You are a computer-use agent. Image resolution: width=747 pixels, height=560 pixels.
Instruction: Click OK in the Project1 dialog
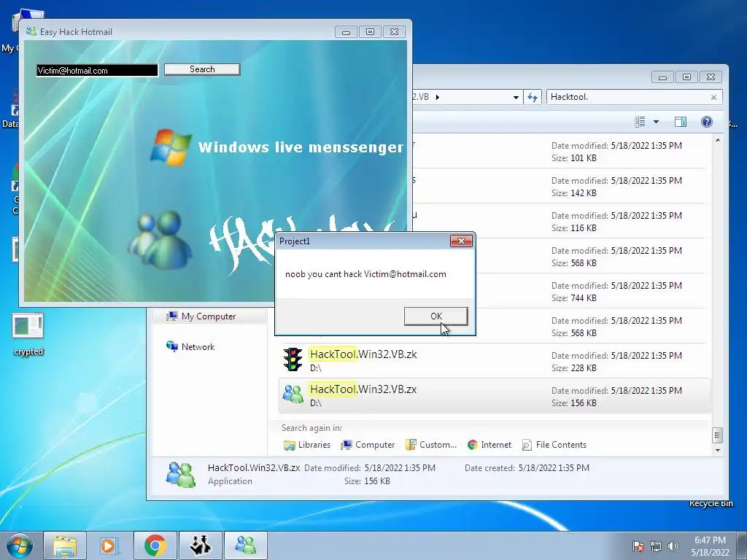(x=436, y=316)
